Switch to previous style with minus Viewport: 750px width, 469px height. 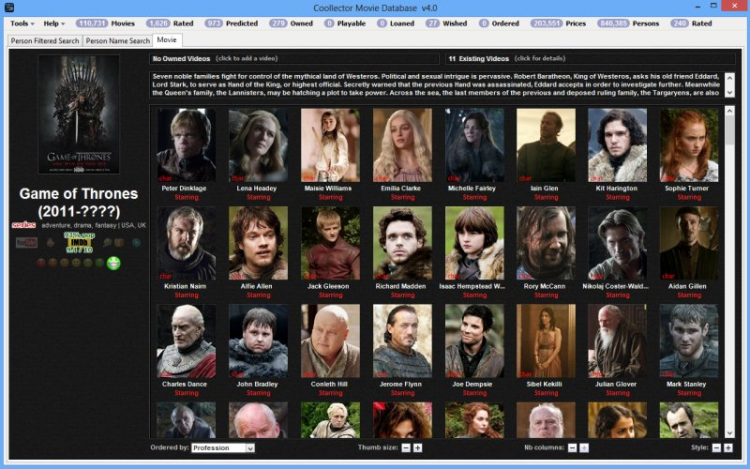coord(716,448)
